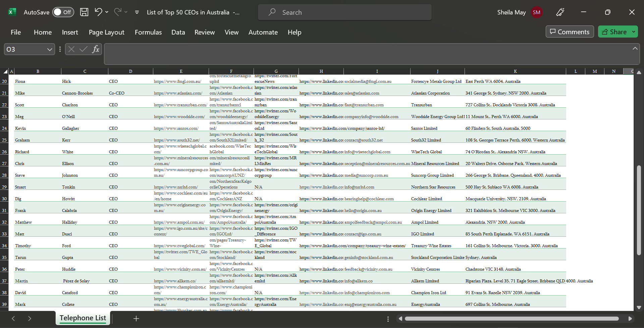Click the Select All corner triangle
The height and width of the screenshot is (328, 644).
tap(5, 71)
